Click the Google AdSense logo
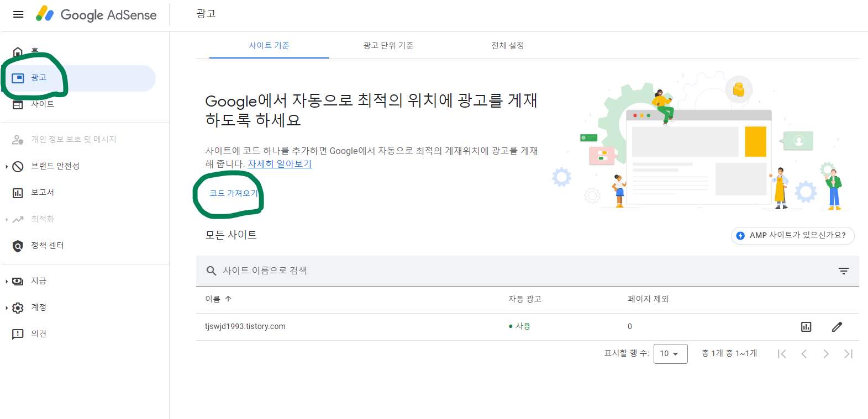Image resolution: width=868 pixels, height=419 pixels. [96, 14]
